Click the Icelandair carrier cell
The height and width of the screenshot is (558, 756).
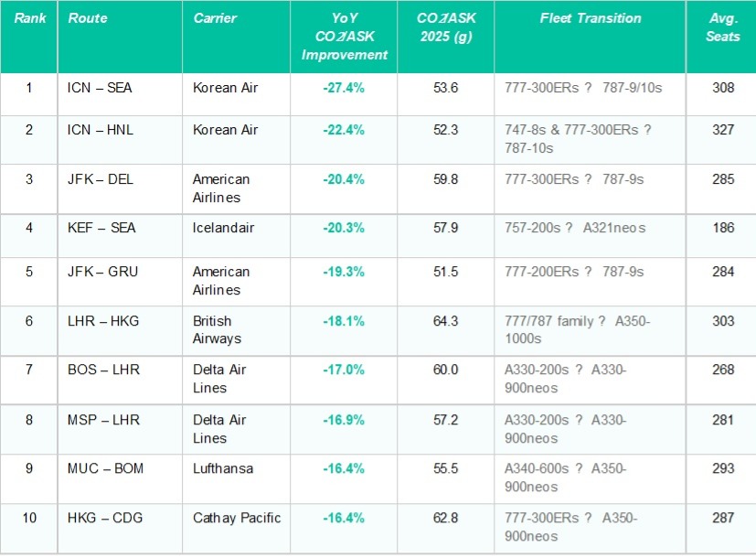tap(224, 228)
